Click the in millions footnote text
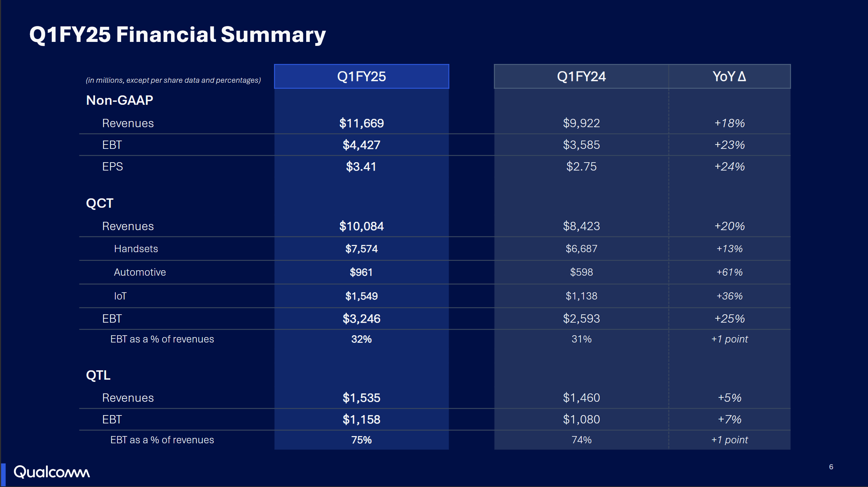 coord(172,80)
